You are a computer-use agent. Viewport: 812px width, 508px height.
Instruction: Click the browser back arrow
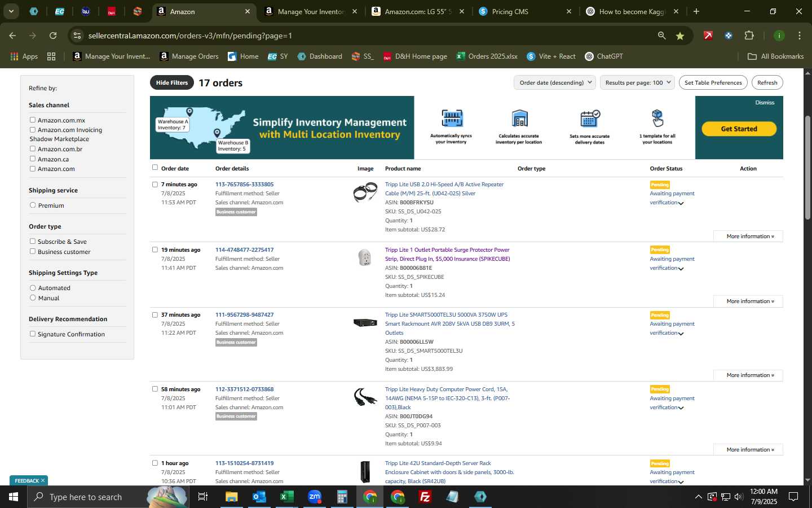tap(12, 36)
